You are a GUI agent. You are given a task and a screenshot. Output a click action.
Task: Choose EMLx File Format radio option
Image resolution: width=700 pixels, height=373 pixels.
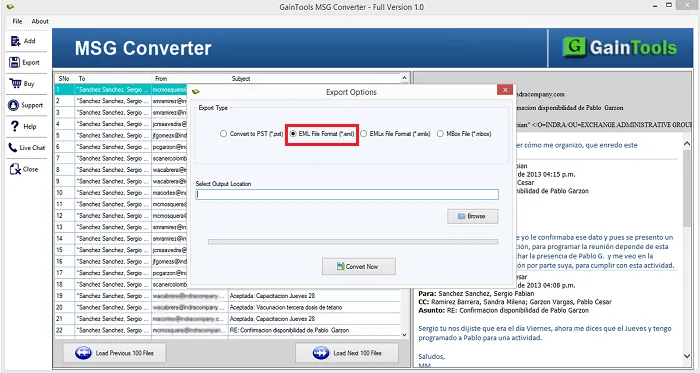tap(396, 134)
